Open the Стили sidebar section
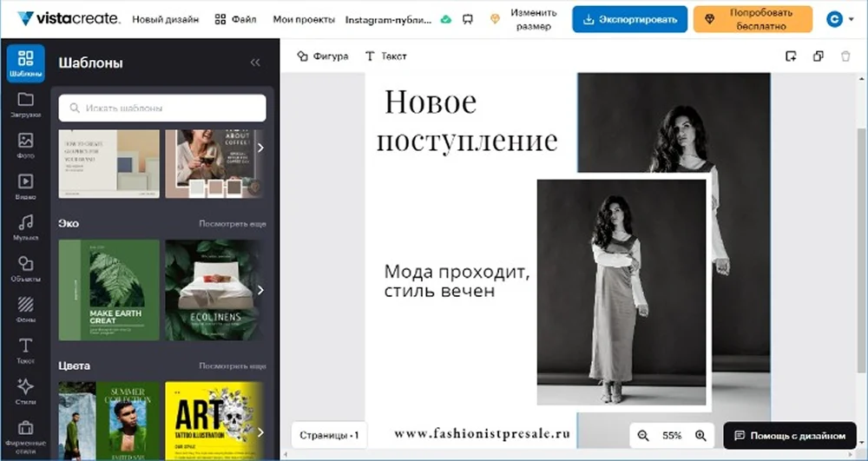This screenshot has width=868, height=461. [x=25, y=392]
